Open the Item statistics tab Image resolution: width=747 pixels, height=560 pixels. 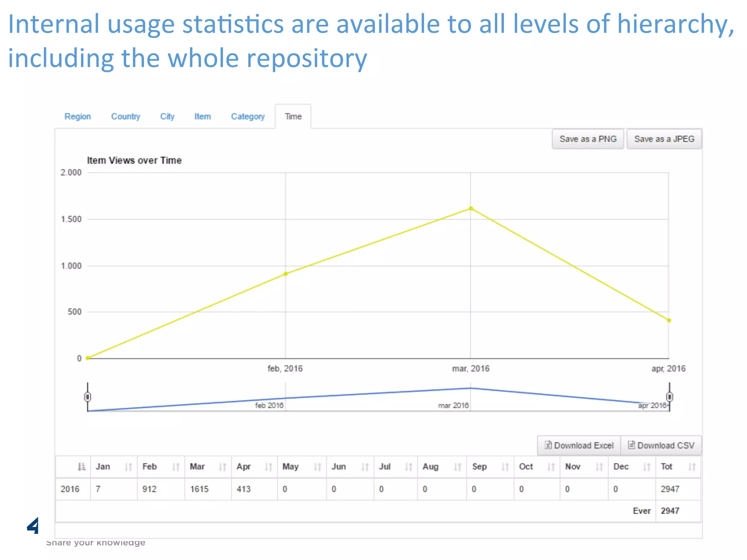(x=202, y=117)
